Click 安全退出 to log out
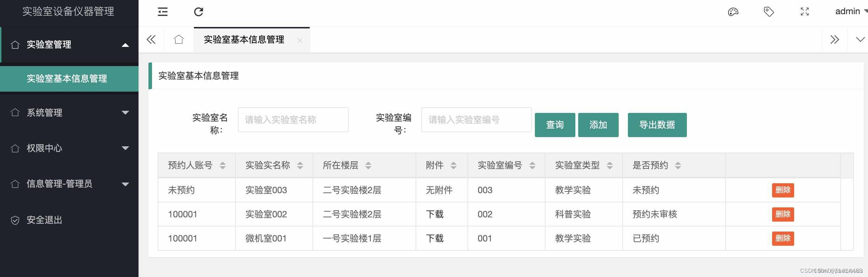The width and height of the screenshot is (868, 277). pyautogui.click(x=69, y=220)
